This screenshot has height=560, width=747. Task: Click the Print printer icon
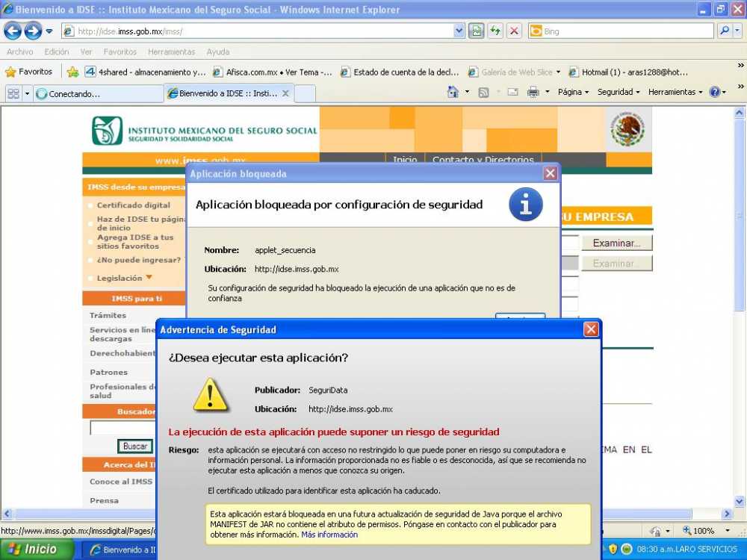[533, 93]
